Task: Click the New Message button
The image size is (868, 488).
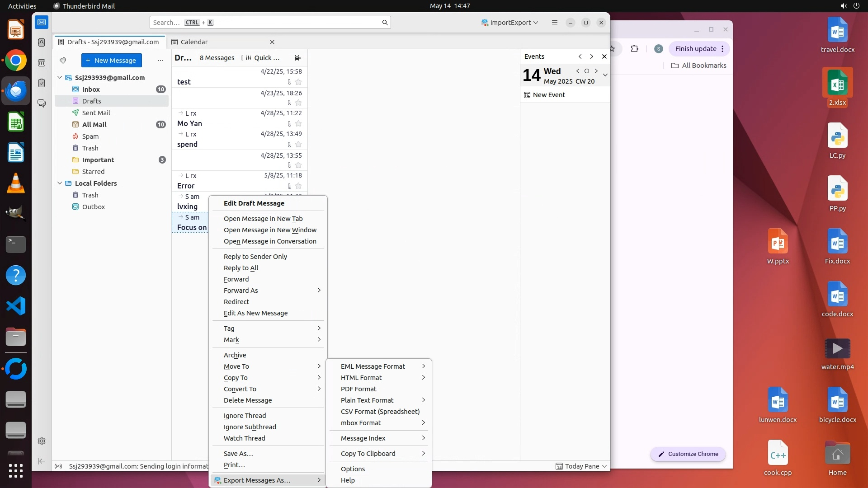Action: pyautogui.click(x=112, y=61)
